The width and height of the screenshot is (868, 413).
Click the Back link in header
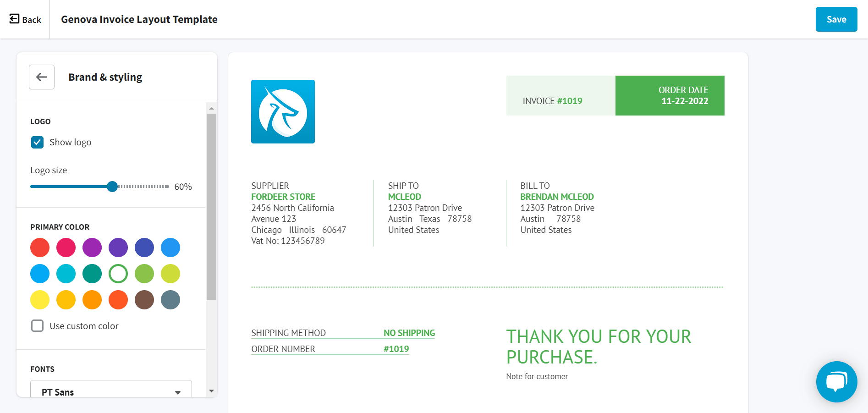(x=25, y=19)
